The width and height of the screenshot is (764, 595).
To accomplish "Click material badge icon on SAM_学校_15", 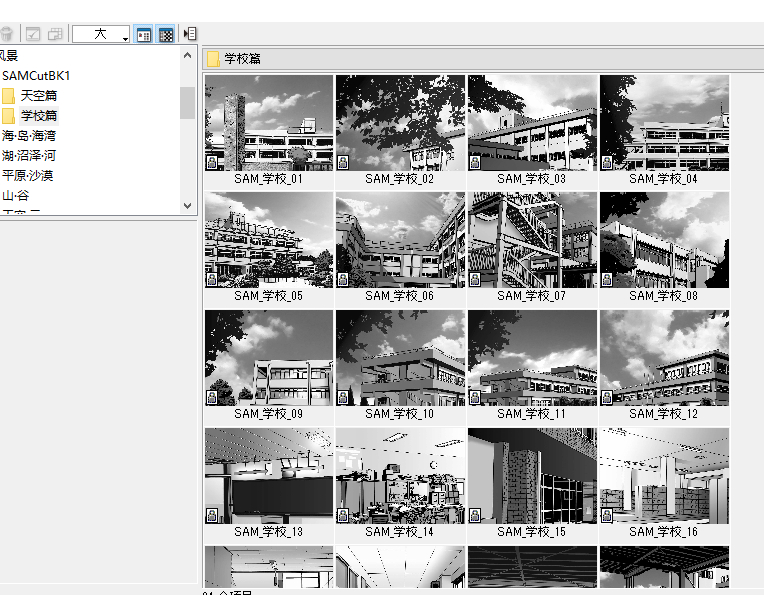I will pos(475,515).
